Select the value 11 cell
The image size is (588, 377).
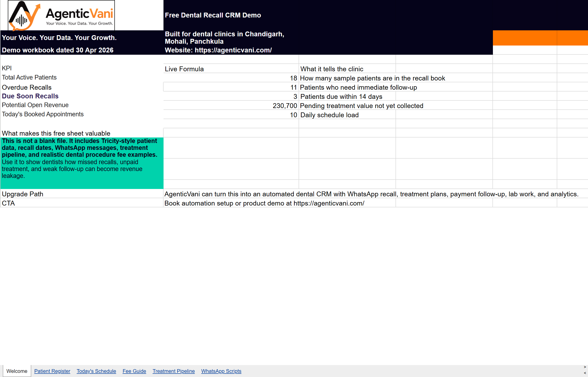point(231,87)
